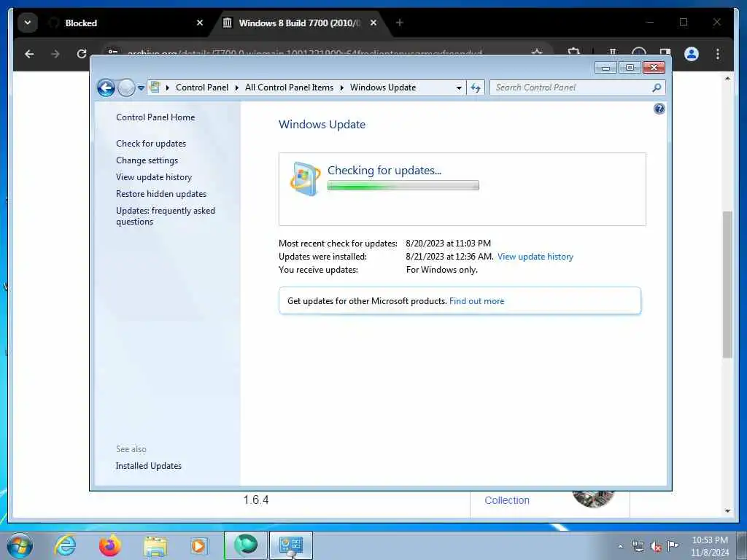Open the address bar history dropdown
Screen dimensions: 747x560
click(x=459, y=88)
